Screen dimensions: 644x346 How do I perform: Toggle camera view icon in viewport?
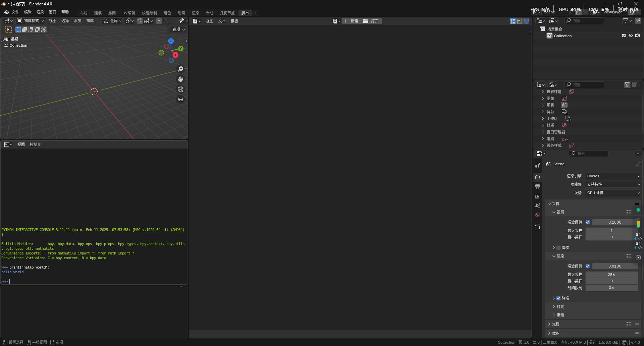180,89
